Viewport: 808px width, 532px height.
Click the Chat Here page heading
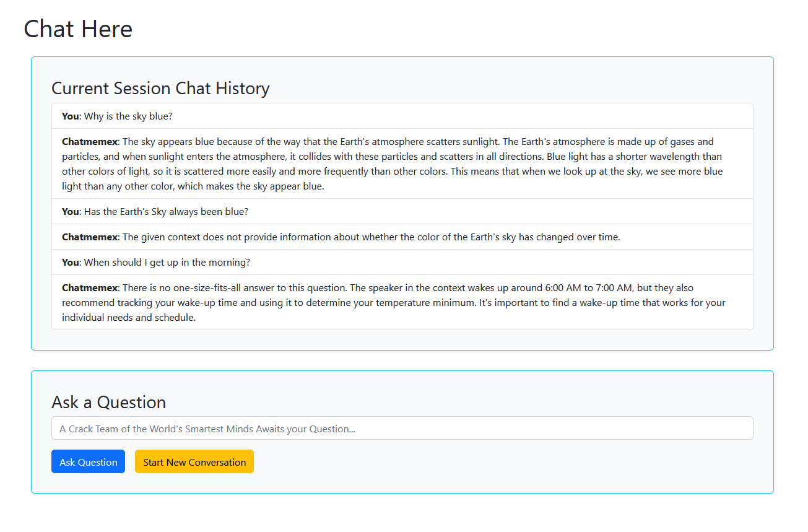(x=78, y=28)
